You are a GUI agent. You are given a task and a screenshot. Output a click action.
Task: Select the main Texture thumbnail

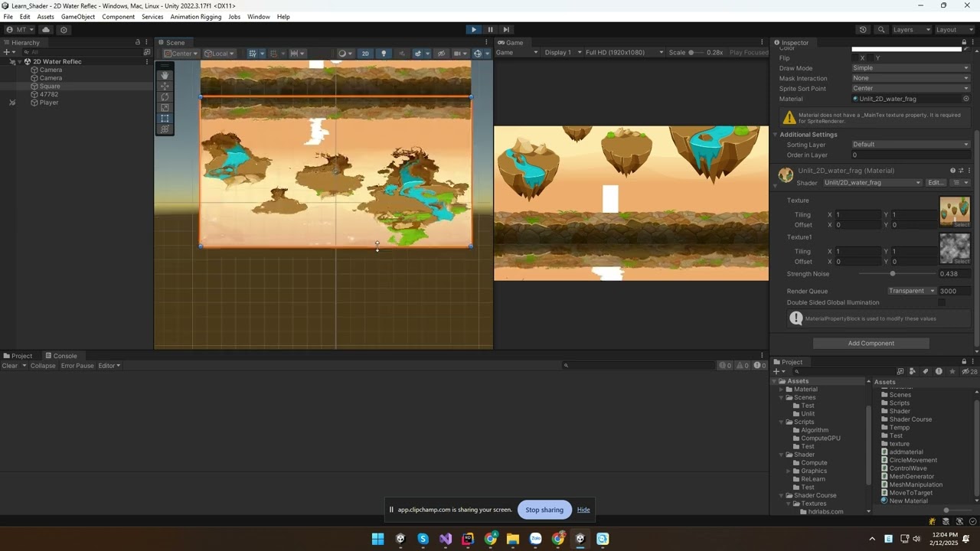[954, 212]
